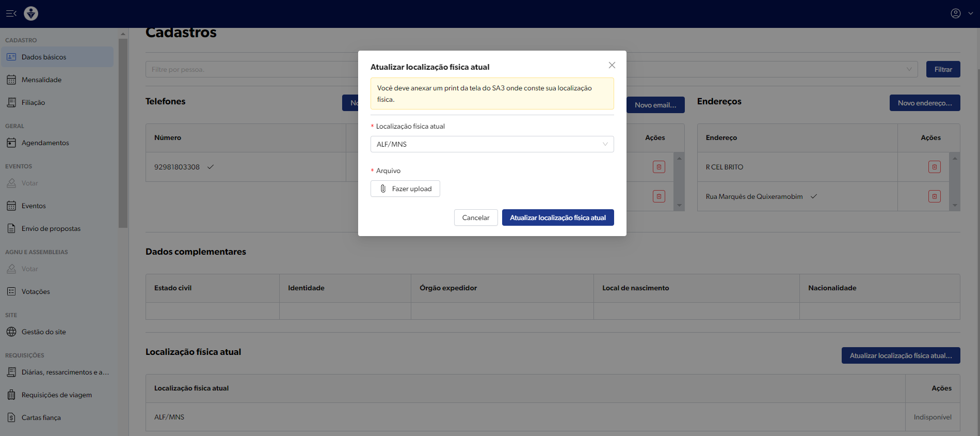Click the Cartas fiança document icon
This screenshot has height=436, width=980.
pyautogui.click(x=11, y=417)
